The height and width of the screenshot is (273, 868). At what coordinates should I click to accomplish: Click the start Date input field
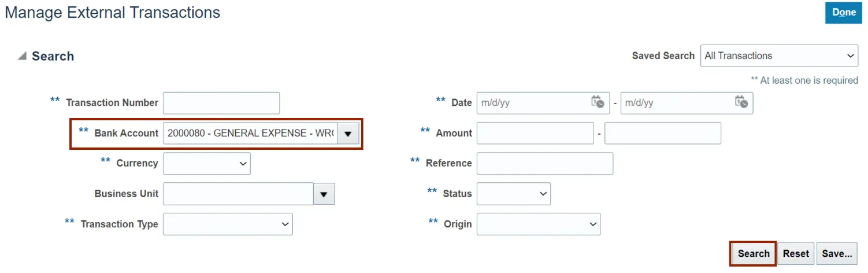[x=532, y=103]
